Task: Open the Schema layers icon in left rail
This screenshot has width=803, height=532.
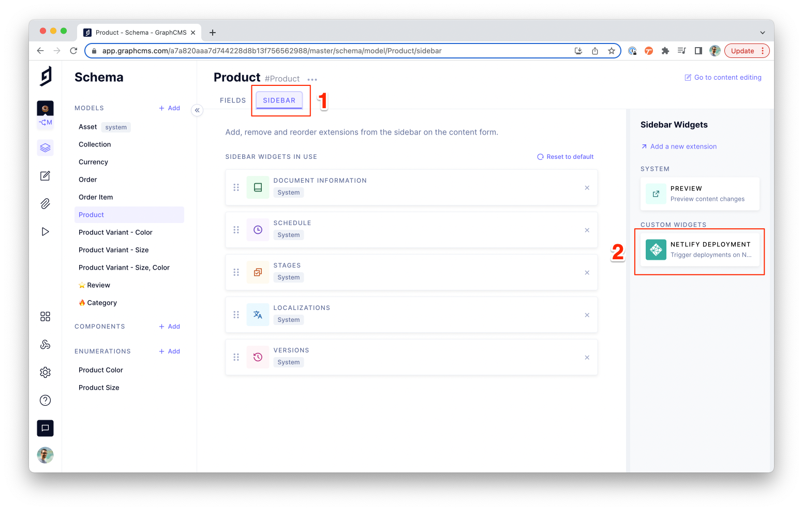Action: (x=46, y=147)
